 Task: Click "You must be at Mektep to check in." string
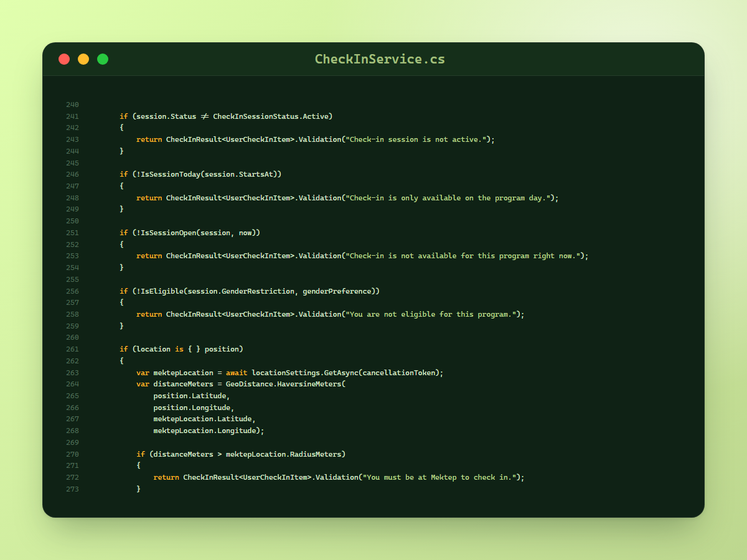click(x=439, y=477)
